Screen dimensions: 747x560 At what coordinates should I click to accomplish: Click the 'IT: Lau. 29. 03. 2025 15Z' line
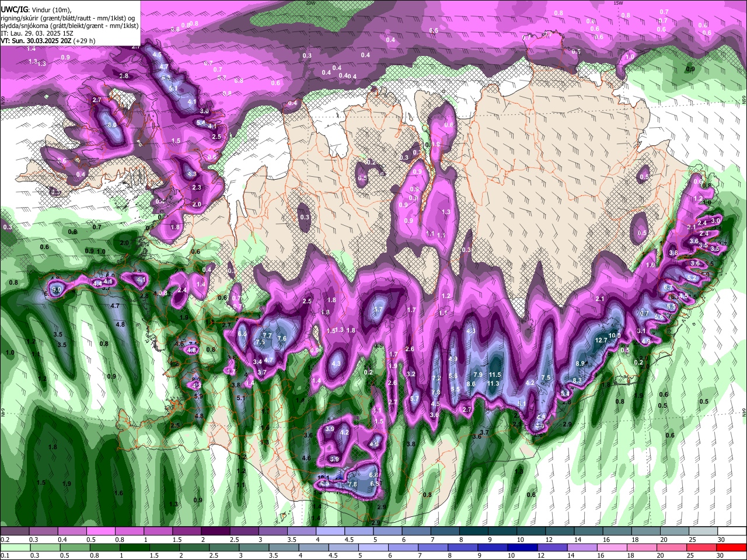pyautogui.click(x=38, y=33)
